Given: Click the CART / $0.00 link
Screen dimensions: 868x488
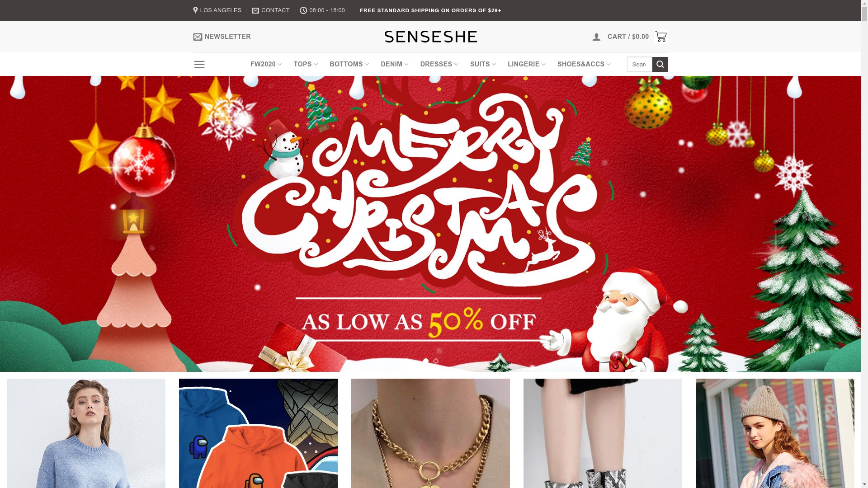Looking at the screenshot, I should coord(628,37).
